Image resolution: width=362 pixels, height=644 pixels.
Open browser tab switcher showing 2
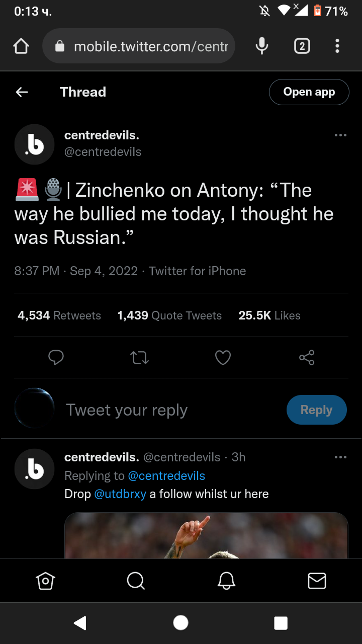coord(302,46)
